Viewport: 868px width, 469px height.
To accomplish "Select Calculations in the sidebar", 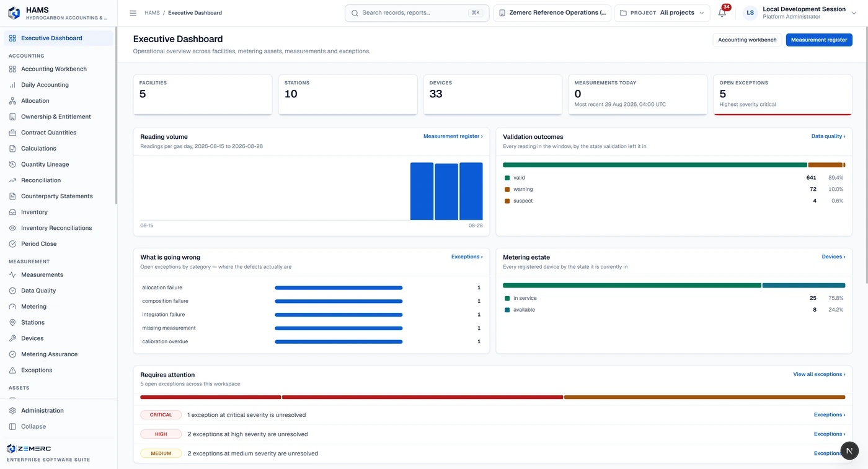I will click(x=58, y=149).
